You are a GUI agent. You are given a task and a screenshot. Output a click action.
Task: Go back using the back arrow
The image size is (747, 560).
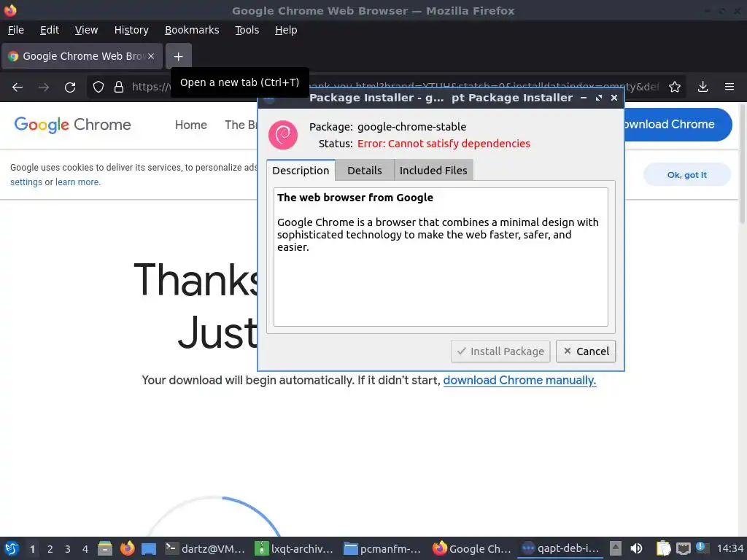point(18,87)
